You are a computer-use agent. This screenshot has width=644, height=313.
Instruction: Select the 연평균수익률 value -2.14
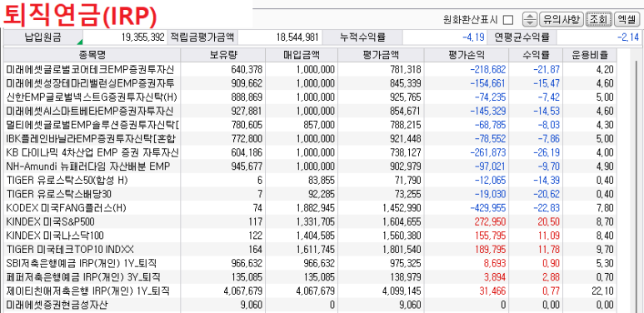pos(628,37)
